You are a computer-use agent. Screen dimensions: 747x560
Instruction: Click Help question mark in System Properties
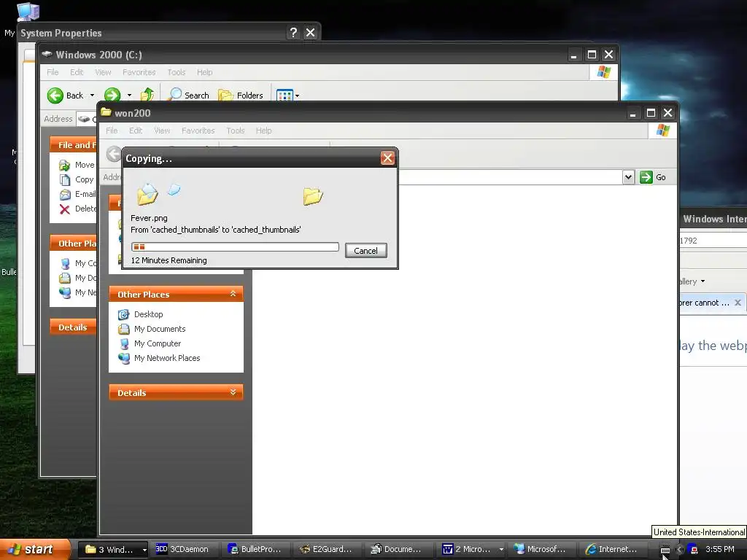(293, 32)
